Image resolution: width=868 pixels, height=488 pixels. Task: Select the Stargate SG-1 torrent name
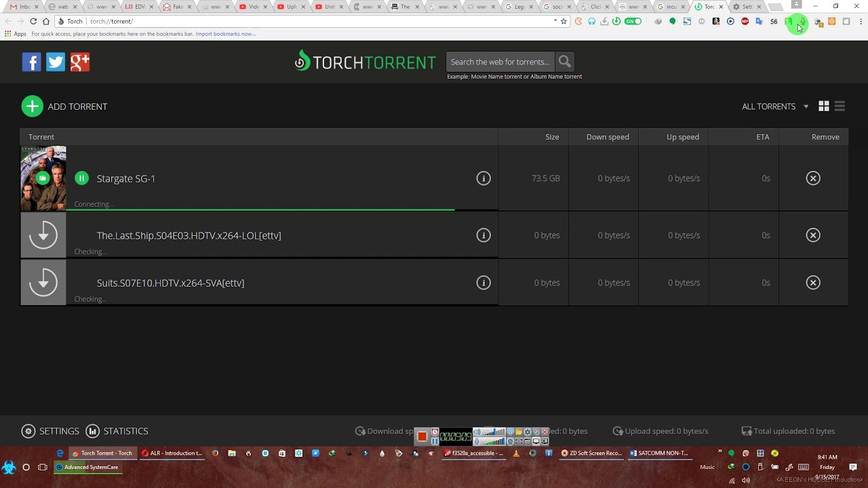(x=126, y=178)
